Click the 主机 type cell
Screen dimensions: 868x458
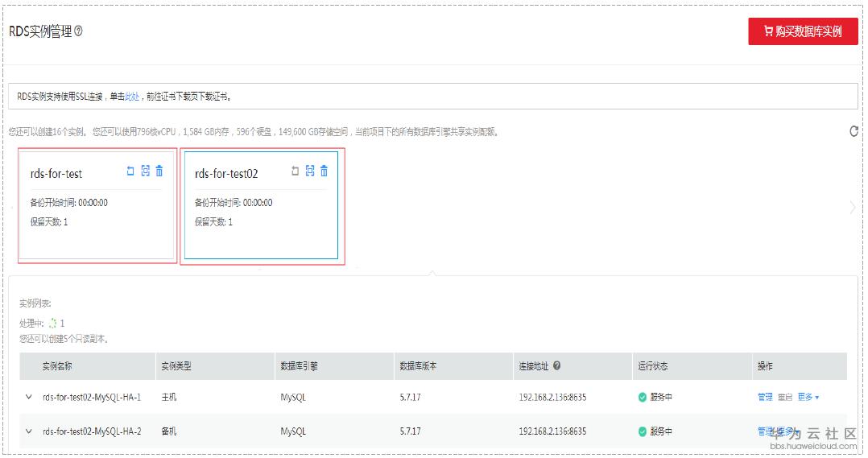[x=169, y=397]
